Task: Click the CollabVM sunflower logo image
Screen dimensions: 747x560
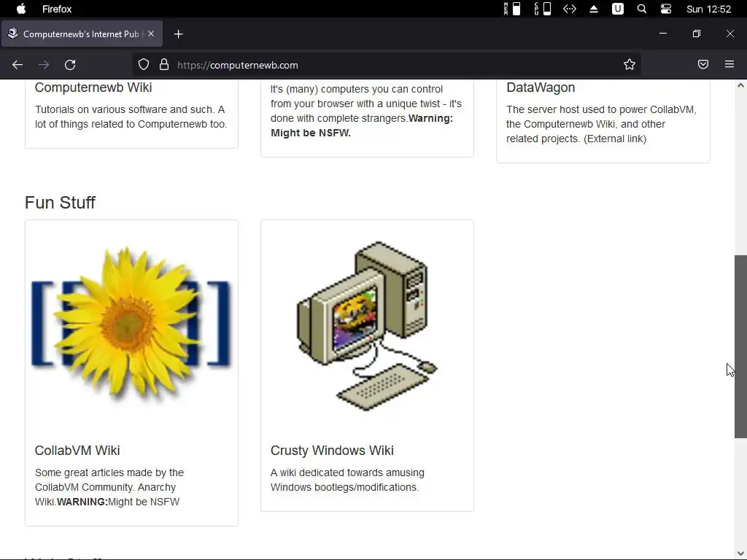Action: tap(131, 326)
